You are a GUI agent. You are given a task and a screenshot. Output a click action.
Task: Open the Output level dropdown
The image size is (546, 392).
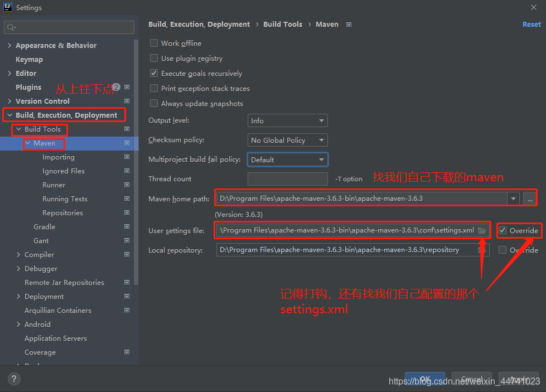tap(288, 120)
